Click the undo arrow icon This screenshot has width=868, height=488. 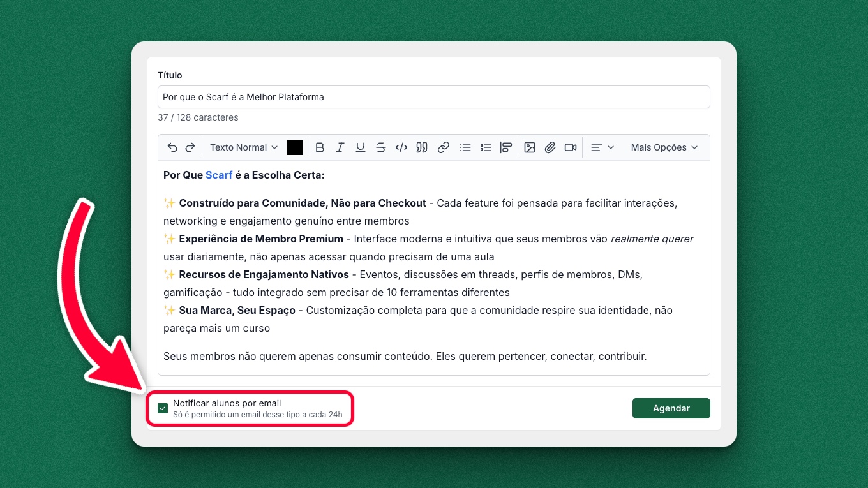tap(172, 147)
